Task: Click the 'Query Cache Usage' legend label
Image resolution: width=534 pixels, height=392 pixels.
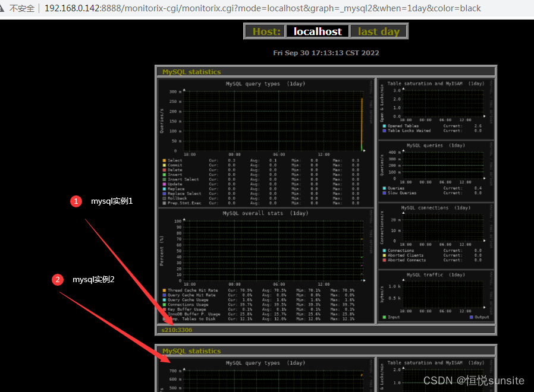Action: (x=188, y=300)
